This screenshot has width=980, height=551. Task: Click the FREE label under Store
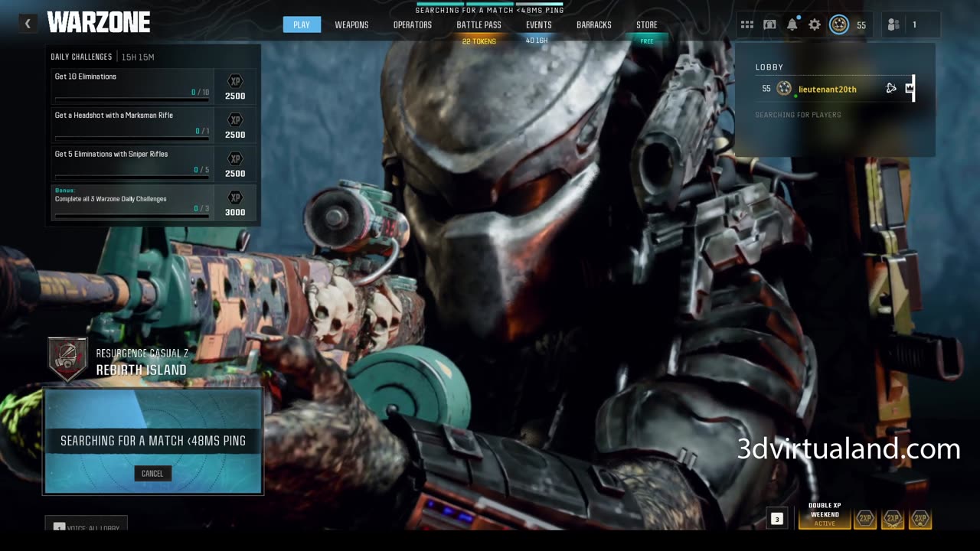click(647, 41)
